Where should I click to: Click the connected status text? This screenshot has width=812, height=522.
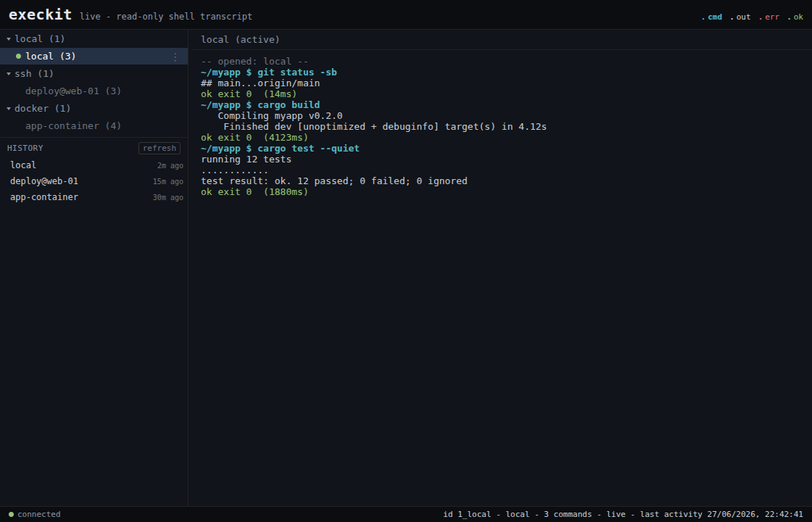tap(39, 514)
